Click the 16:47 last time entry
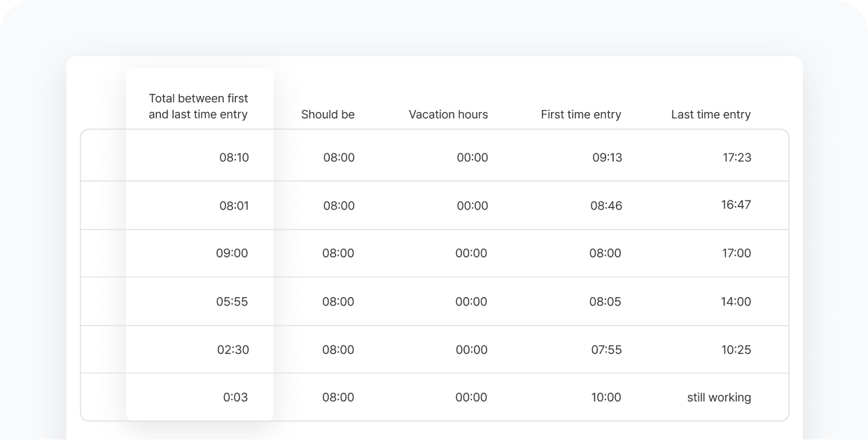This screenshot has width=868, height=440. click(x=736, y=205)
